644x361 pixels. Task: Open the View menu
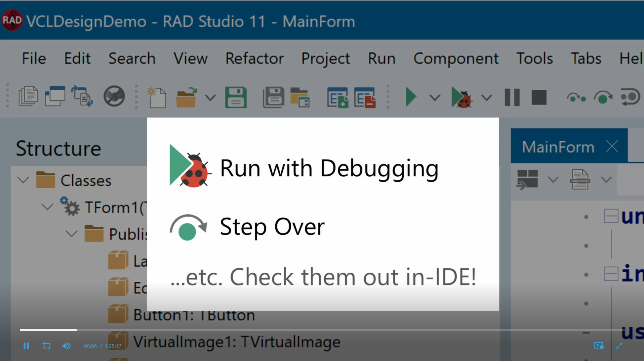pos(191,58)
